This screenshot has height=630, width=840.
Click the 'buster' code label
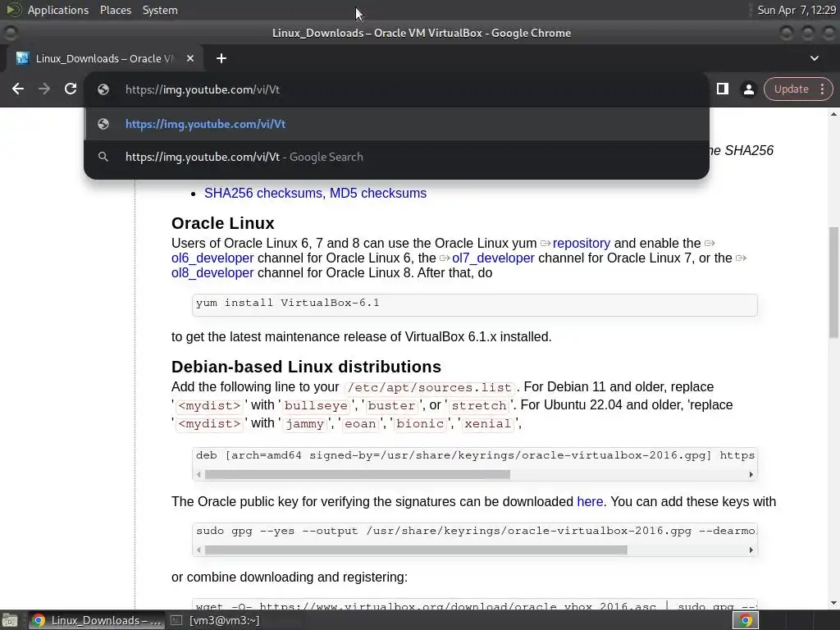coord(391,405)
